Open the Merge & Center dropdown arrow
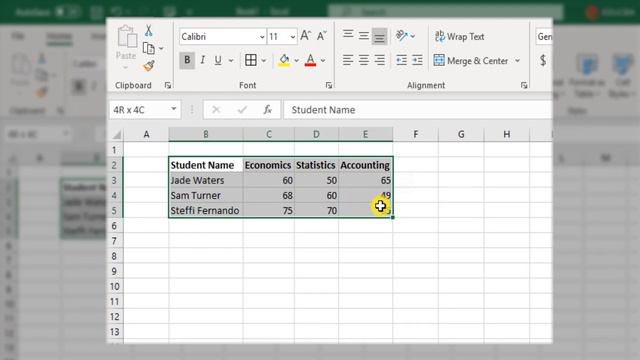This screenshot has height=360, width=640. (x=518, y=61)
